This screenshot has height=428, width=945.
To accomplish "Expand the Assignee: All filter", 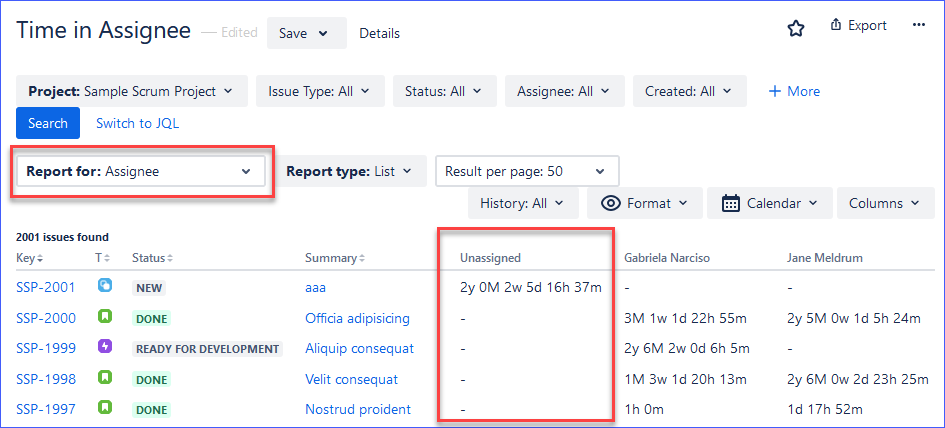I will [565, 91].
